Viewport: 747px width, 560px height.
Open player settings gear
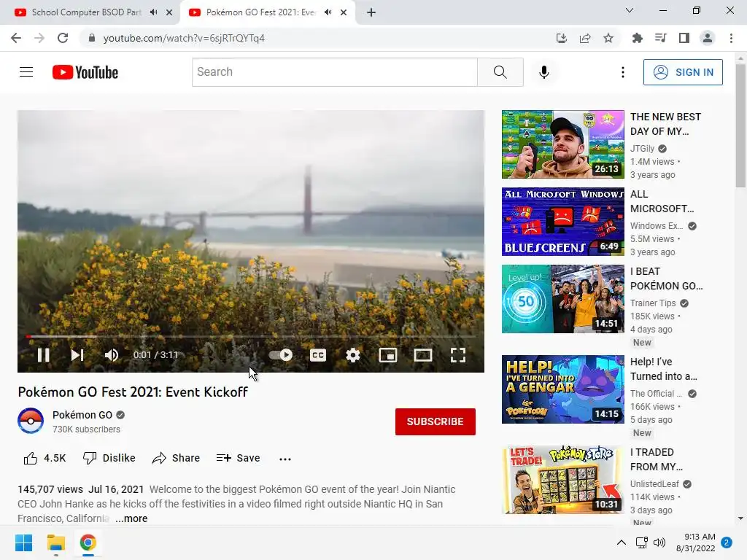[x=353, y=355]
